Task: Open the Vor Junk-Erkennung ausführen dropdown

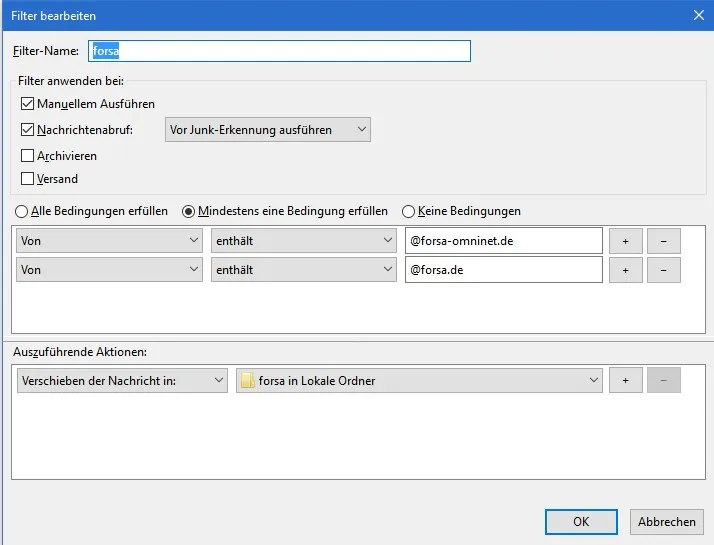Action: click(268, 130)
